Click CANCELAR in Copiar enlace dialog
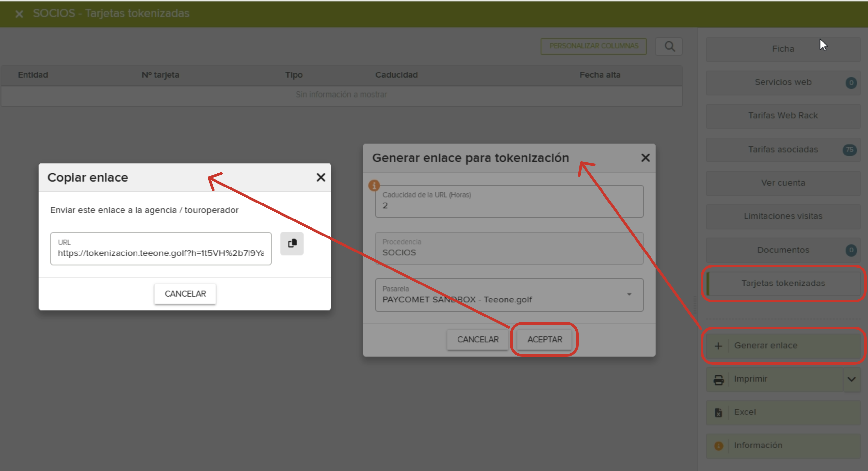Viewport: 868px width, 471px height. tap(185, 294)
